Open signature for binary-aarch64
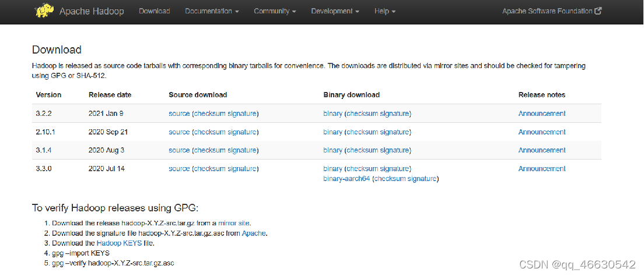 [x=422, y=179]
